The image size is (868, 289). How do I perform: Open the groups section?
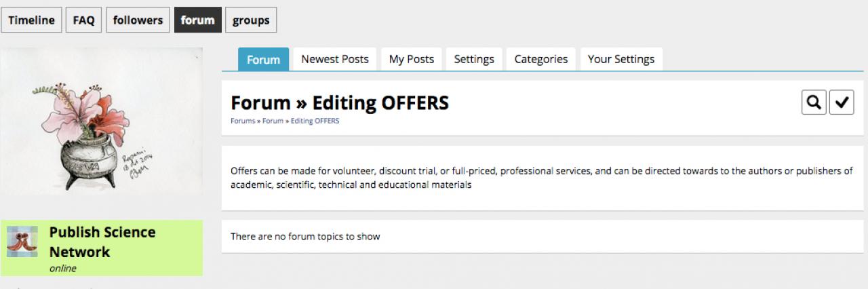tap(251, 20)
